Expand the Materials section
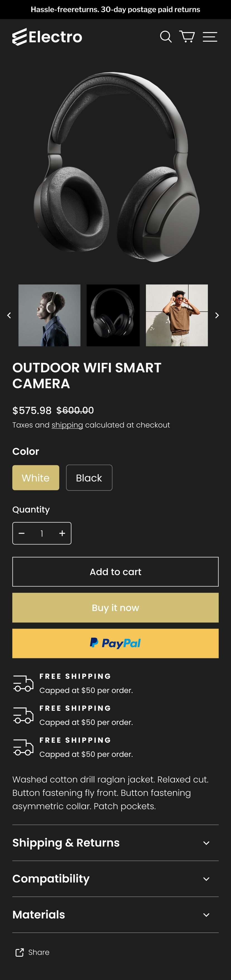 [116, 915]
